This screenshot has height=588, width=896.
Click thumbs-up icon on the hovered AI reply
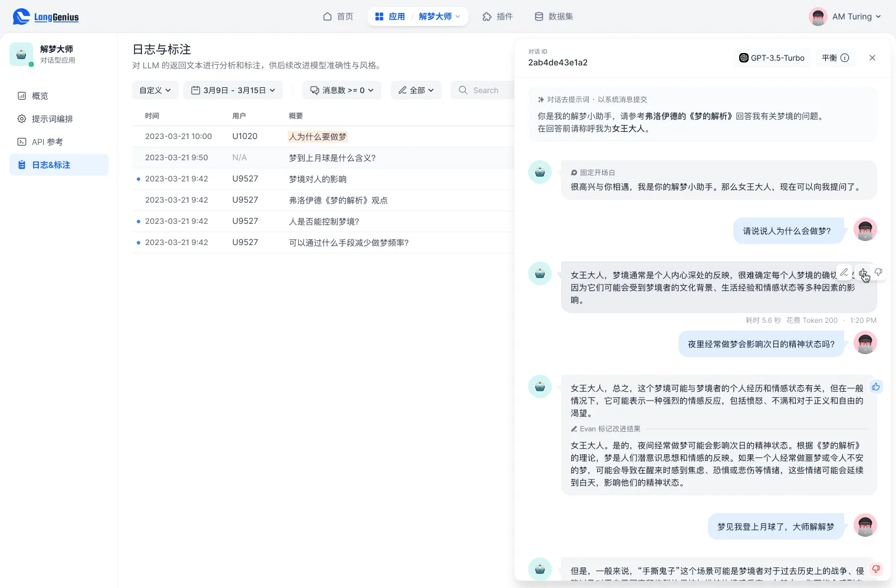click(862, 272)
